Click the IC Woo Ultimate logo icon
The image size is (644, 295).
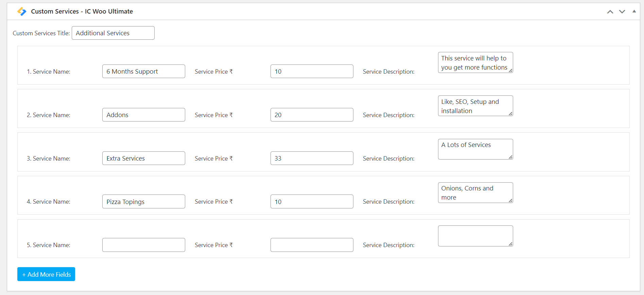click(x=22, y=12)
